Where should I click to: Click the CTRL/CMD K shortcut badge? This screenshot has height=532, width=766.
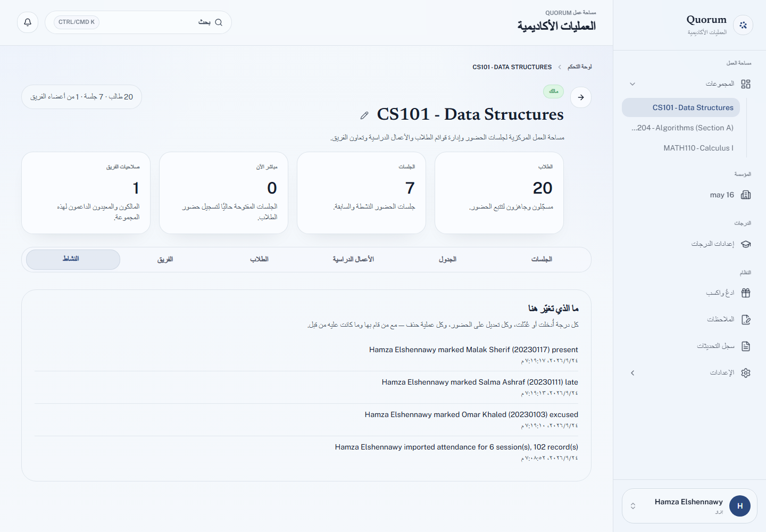coord(77,22)
